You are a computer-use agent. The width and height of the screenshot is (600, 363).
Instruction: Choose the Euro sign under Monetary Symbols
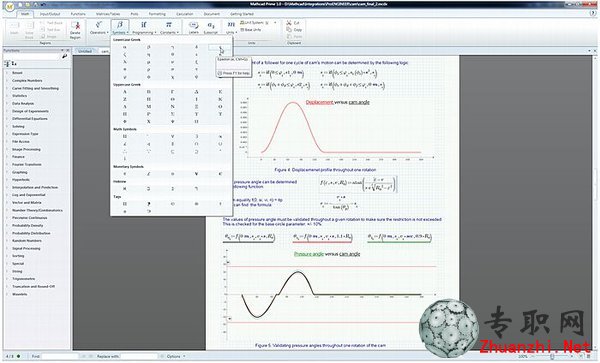220,174
